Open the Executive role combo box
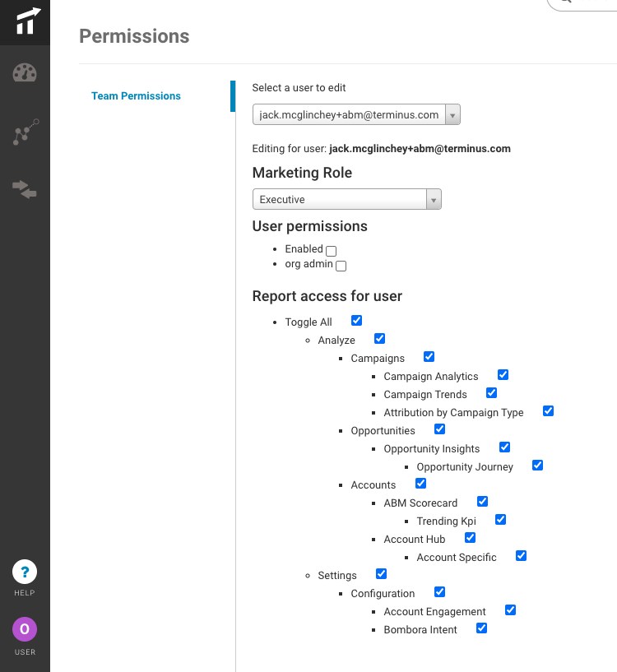This screenshot has height=672, width=617. [347, 200]
